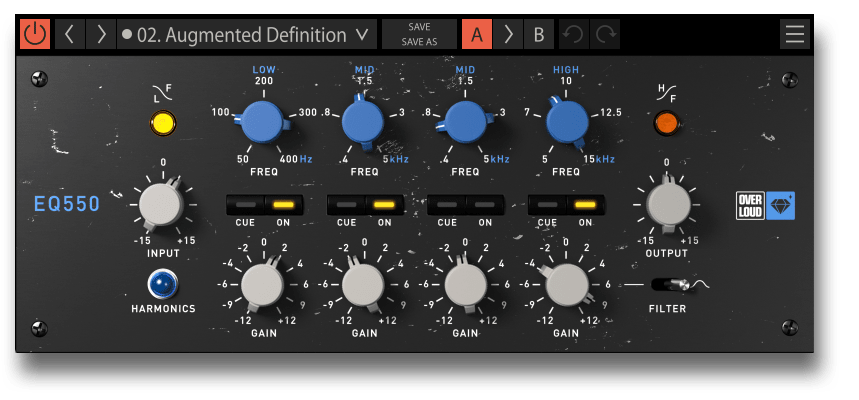859x400 pixels.
Task: Toggle ON switch of second MID band
Action: coord(485,205)
